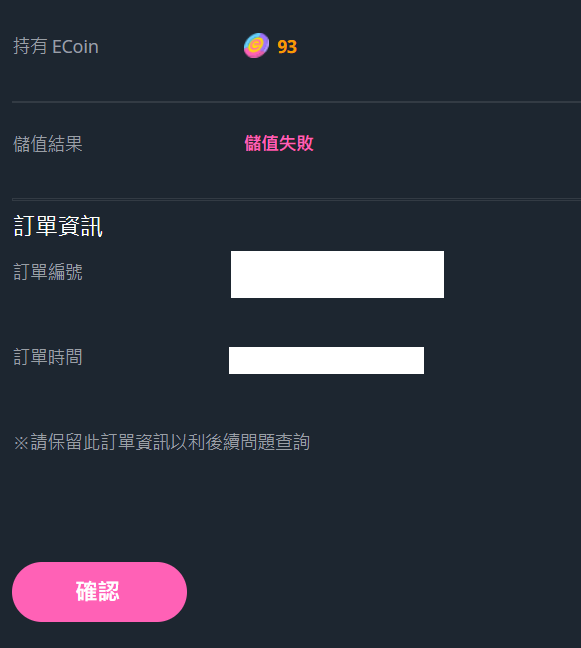Click the 問題查詢 words in the notice
The width and height of the screenshot is (581, 648).
click(x=275, y=442)
